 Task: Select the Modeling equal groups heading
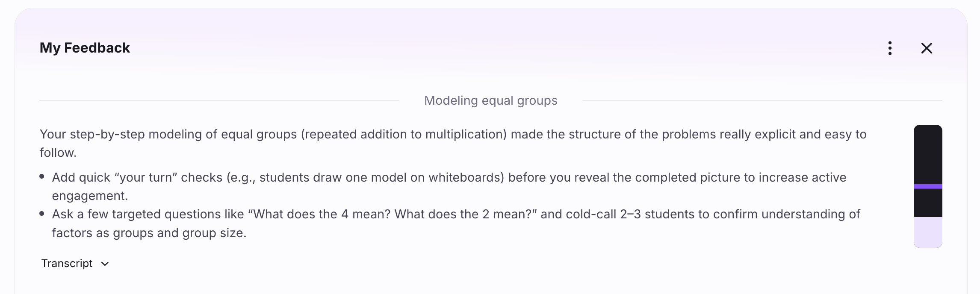point(490,100)
